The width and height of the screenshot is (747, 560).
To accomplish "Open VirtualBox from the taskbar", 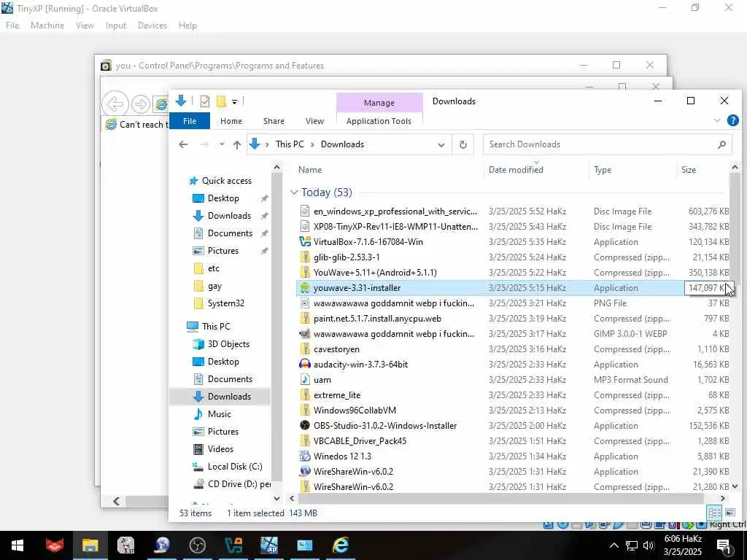I will (233, 545).
